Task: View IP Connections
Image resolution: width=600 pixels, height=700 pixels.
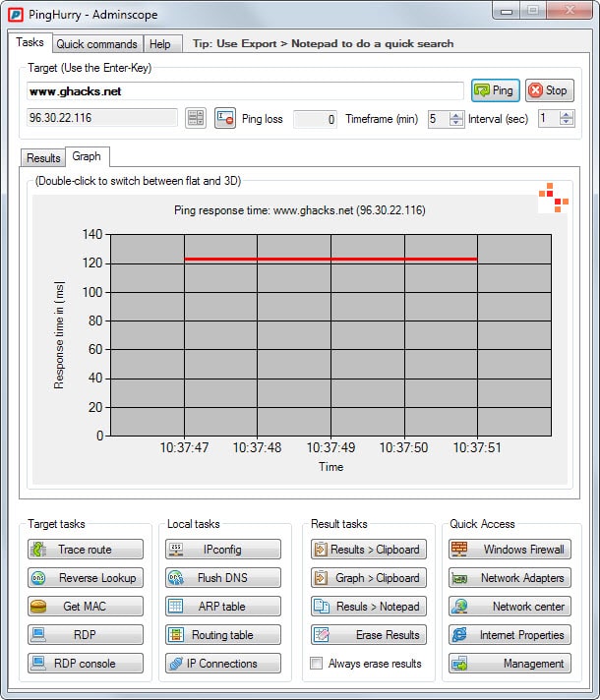Action: tap(223, 664)
